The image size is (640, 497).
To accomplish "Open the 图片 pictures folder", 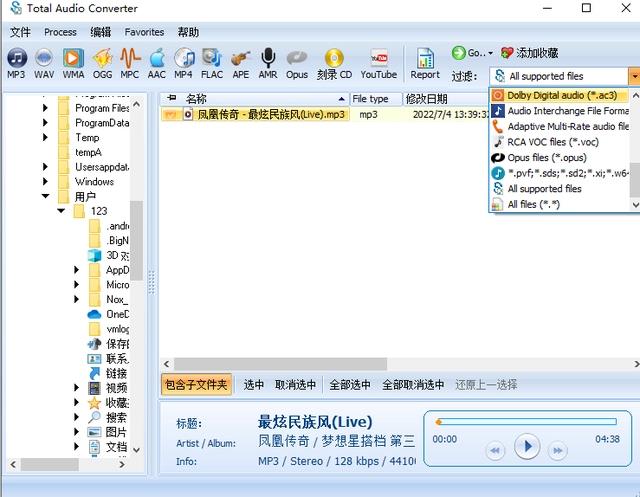I will pos(94,432).
